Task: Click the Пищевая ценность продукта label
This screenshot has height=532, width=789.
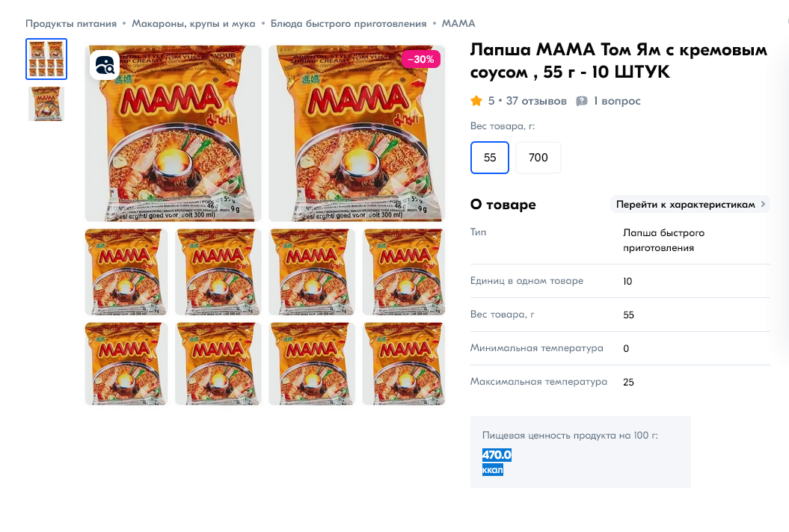Action: click(x=570, y=435)
